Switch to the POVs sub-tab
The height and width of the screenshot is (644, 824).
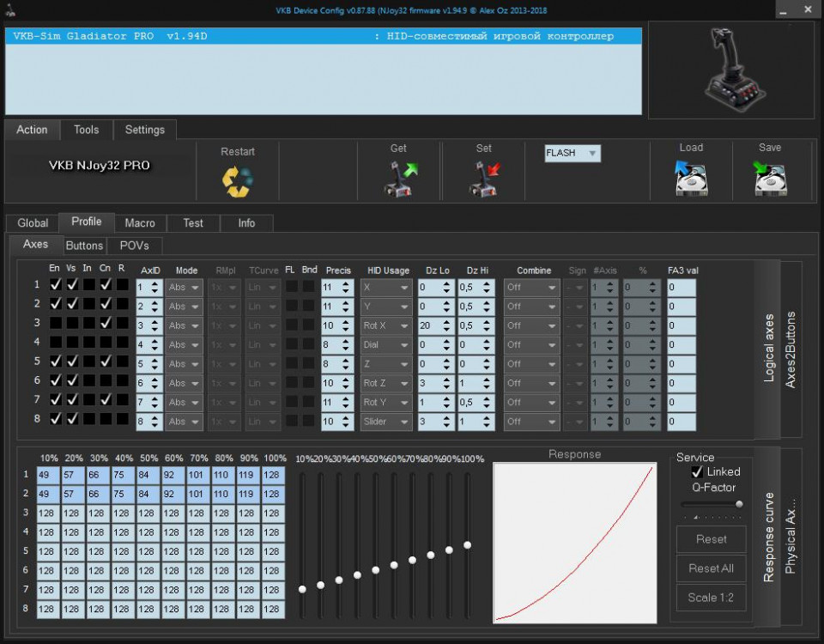click(134, 246)
